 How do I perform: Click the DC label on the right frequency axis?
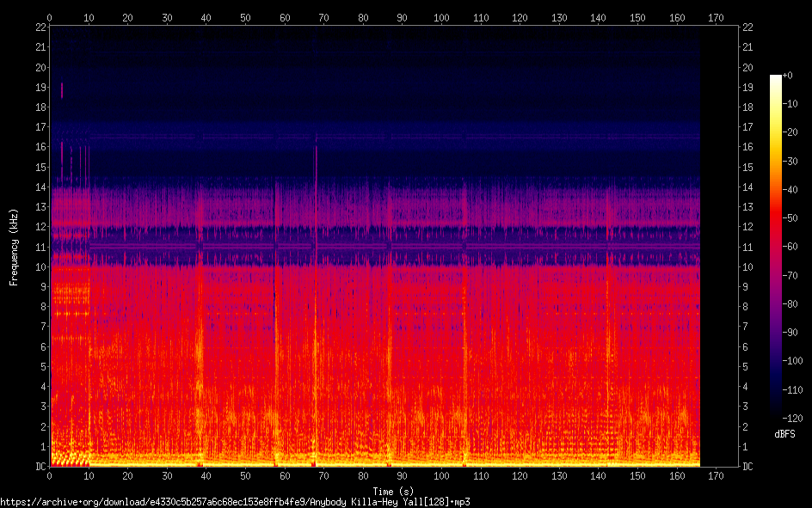[748, 467]
